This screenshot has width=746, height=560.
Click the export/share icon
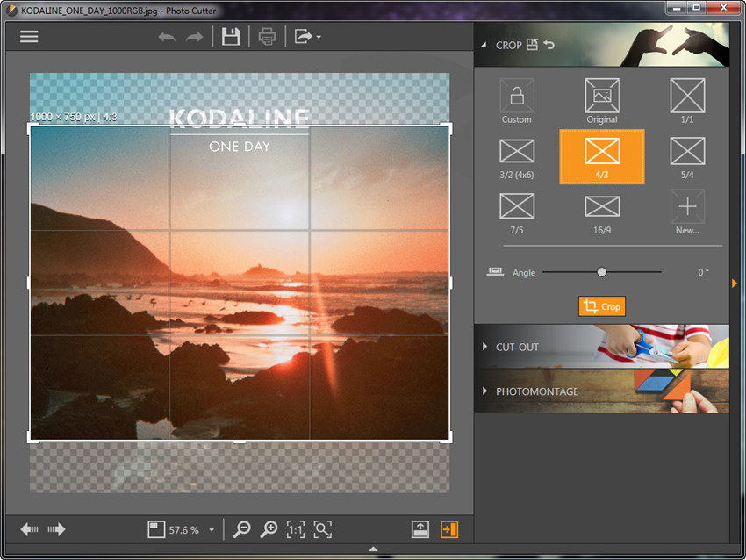[303, 37]
